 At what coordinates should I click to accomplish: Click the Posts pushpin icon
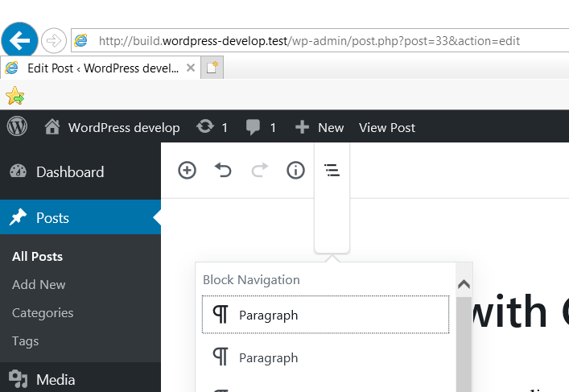18,217
